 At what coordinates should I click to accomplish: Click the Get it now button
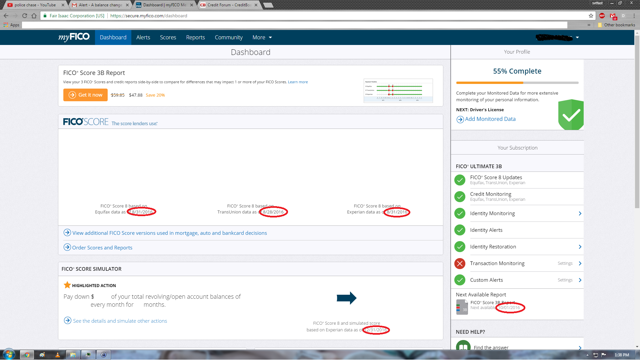pos(85,94)
